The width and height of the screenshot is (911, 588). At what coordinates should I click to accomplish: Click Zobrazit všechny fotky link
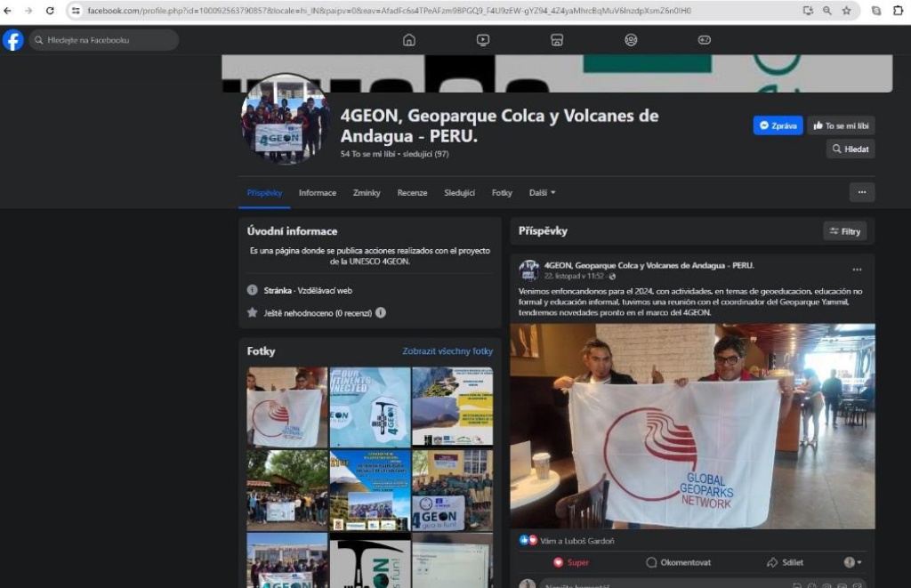tap(447, 351)
